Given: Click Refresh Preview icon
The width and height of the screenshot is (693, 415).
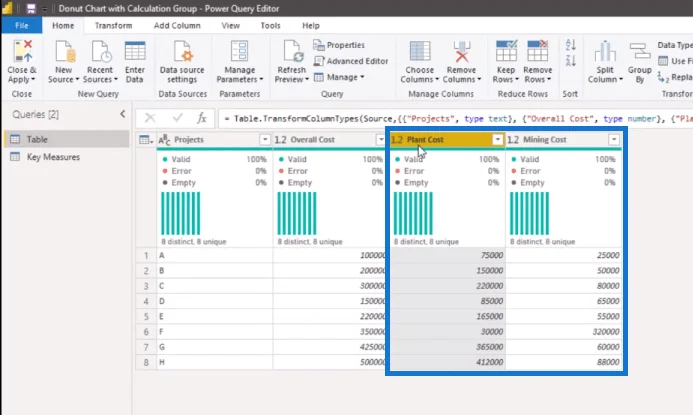Looking at the screenshot, I should 292,51.
